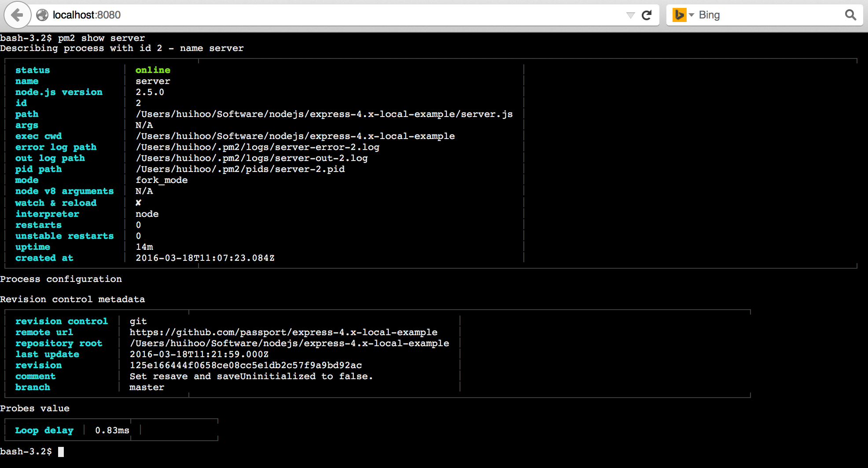The image size is (868, 468).
Task: Click the server.js script path
Action: [x=324, y=114]
